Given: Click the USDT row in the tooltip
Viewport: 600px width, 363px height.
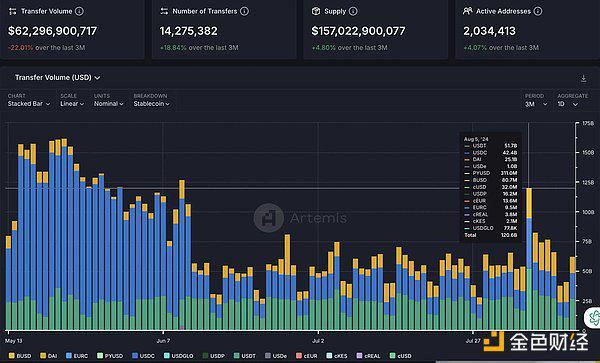Looking at the screenshot, I should click(x=491, y=146).
